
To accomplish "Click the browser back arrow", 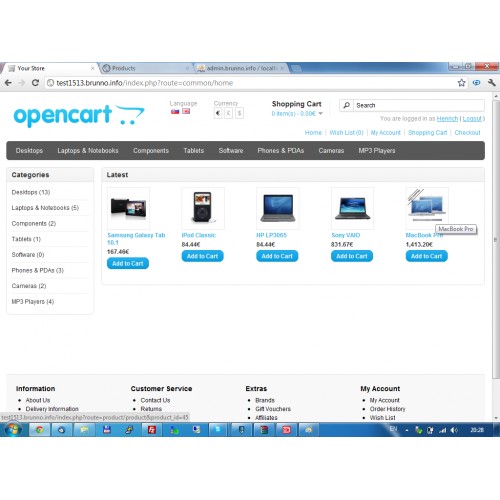I will 9,83.
